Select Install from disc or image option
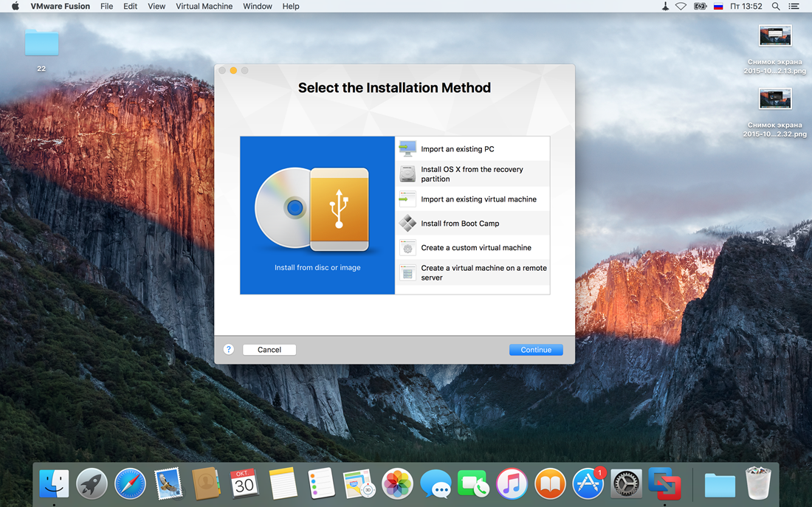Screen dimensions: 812x507 (317, 215)
